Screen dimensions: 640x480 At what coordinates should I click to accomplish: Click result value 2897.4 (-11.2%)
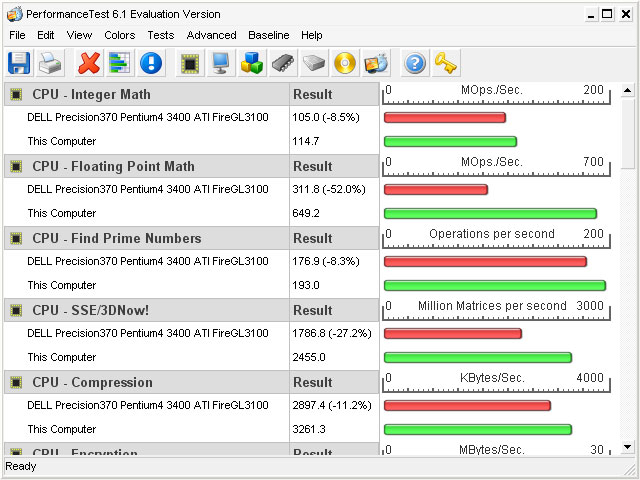click(332, 405)
